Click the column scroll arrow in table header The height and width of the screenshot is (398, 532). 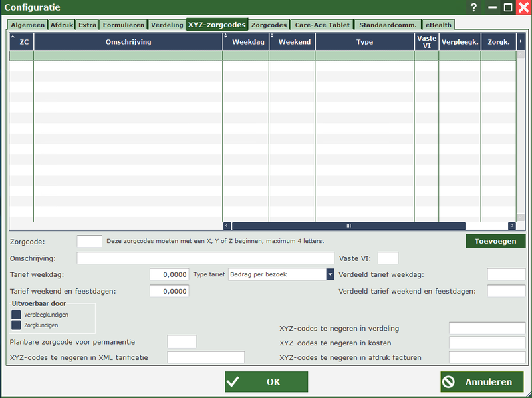[520, 41]
